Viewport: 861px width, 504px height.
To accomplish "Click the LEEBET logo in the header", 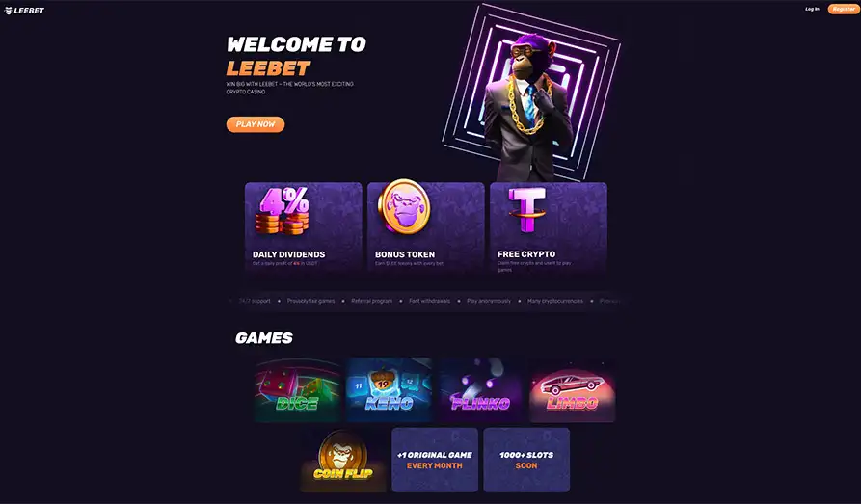I will 25,11.
